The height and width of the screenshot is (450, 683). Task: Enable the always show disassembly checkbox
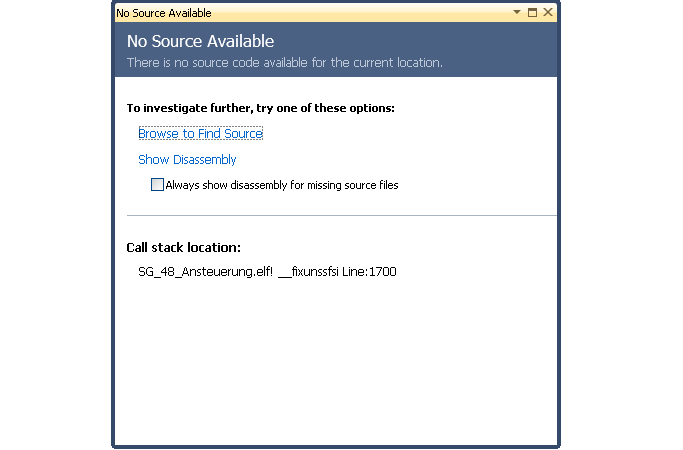(x=157, y=185)
